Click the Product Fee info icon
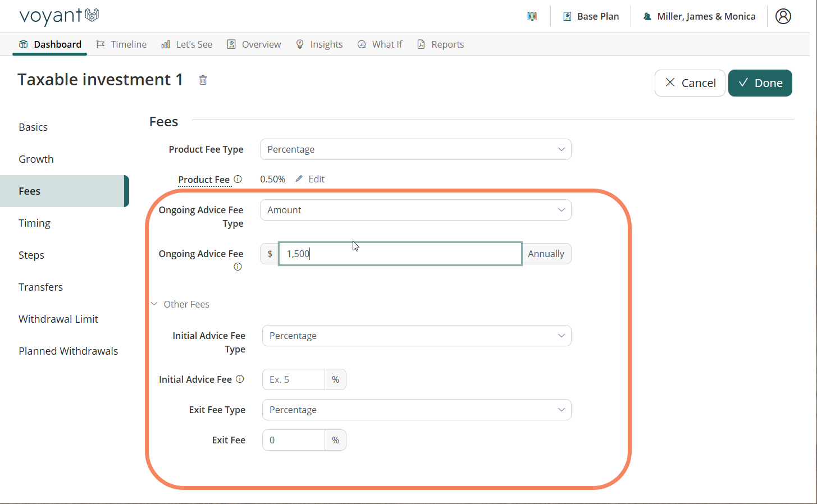 [x=238, y=179]
